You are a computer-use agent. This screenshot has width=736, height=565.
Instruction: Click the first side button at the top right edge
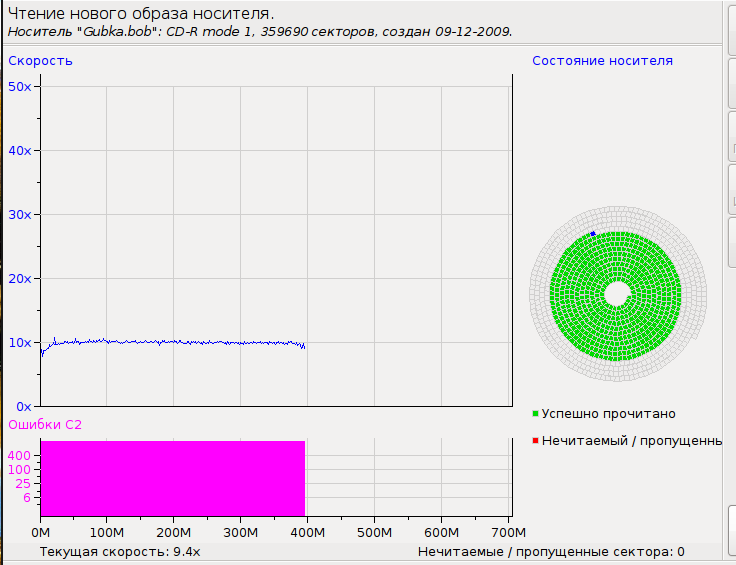point(732,27)
